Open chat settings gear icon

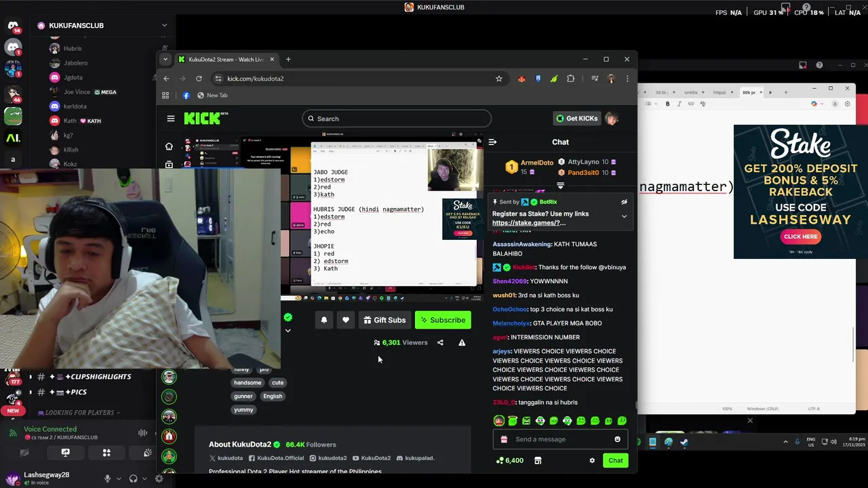[592, 461]
